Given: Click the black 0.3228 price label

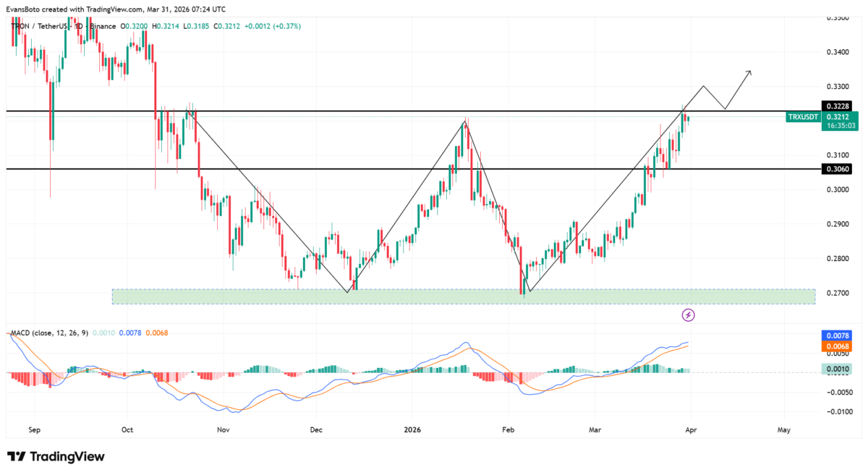Looking at the screenshot, I should click(x=835, y=105).
